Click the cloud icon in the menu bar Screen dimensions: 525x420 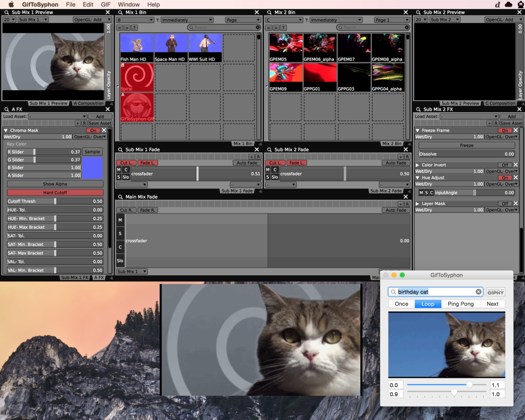click(x=508, y=4)
